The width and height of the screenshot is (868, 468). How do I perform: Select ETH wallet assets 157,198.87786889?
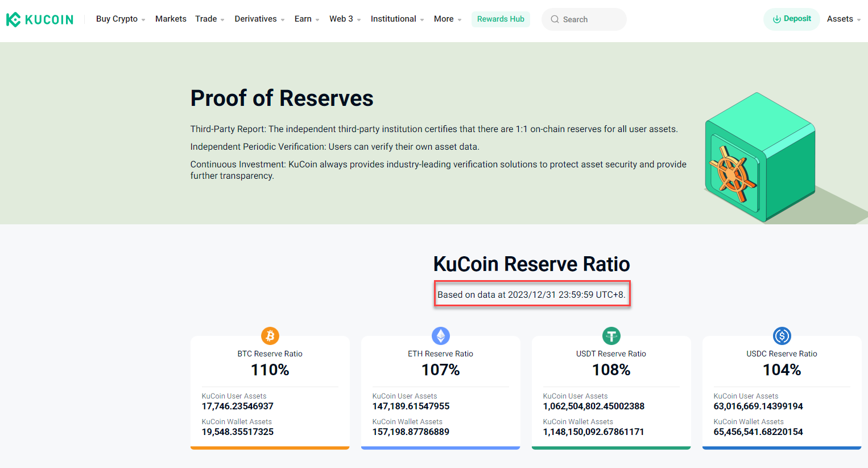411,432
